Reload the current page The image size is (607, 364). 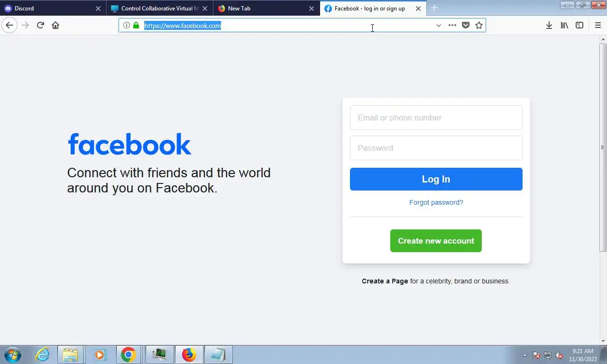point(40,25)
